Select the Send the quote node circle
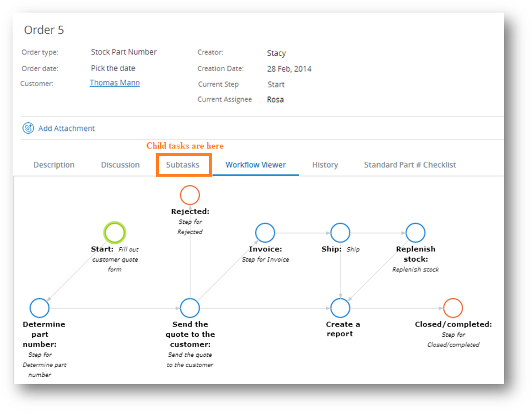Image resolution: width=532 pixels, height=412 pixels. pyautogui.click(x=190, y=308)
